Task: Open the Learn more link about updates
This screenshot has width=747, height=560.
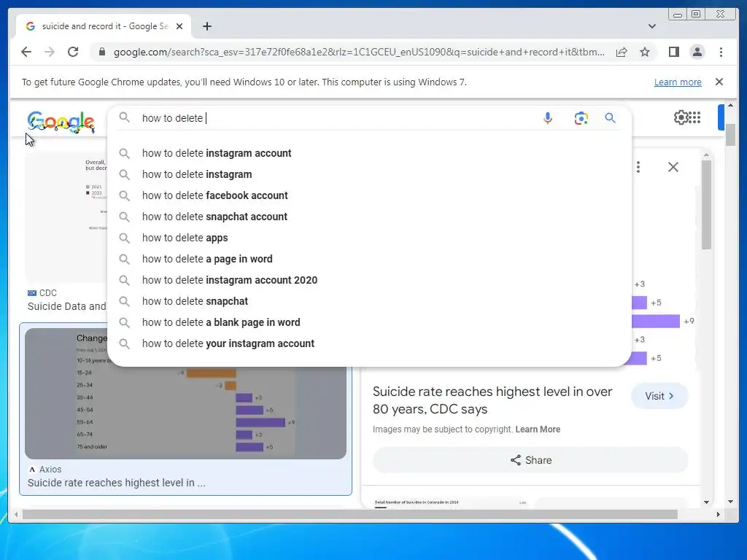Action: 678,82
